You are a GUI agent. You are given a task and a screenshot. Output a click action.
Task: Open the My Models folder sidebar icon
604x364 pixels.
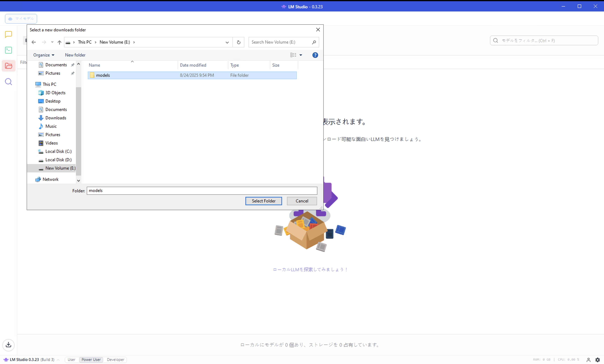pyautogui.click(x=8, y=66)
